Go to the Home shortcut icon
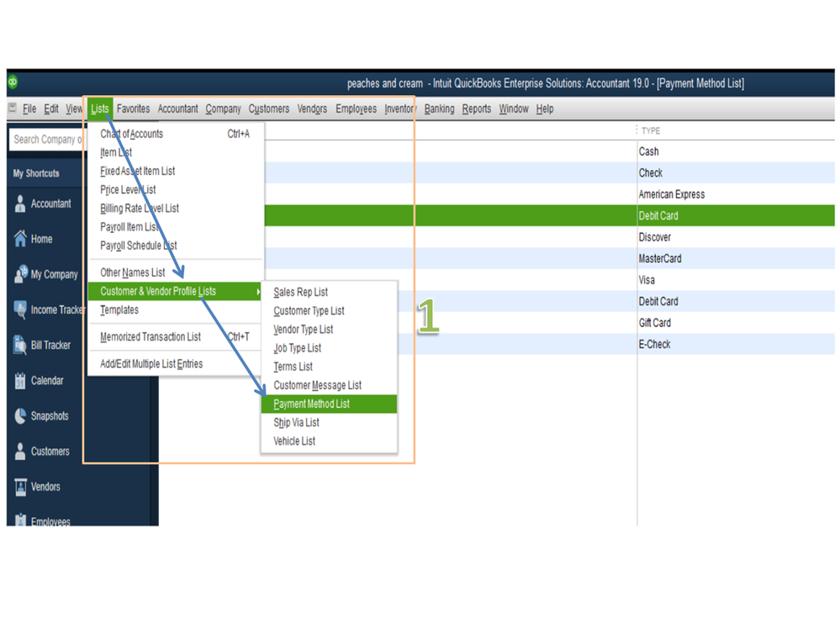 point(20,238)
